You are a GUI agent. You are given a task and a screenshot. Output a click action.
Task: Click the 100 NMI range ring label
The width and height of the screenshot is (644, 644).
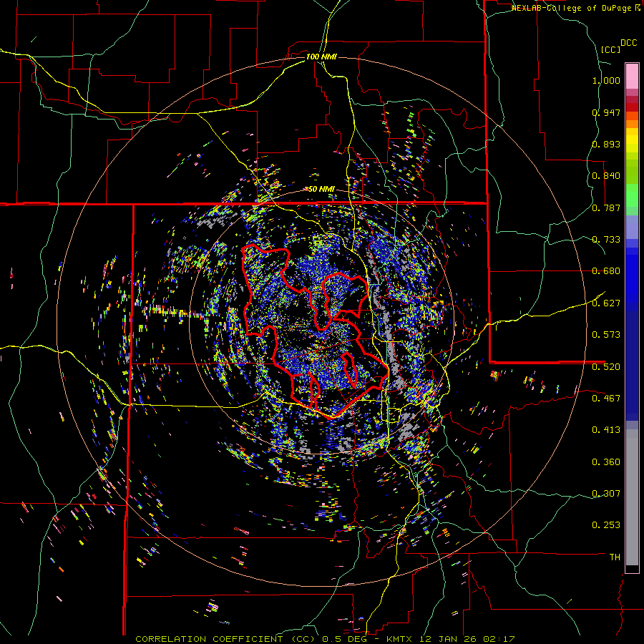[321, 57]
